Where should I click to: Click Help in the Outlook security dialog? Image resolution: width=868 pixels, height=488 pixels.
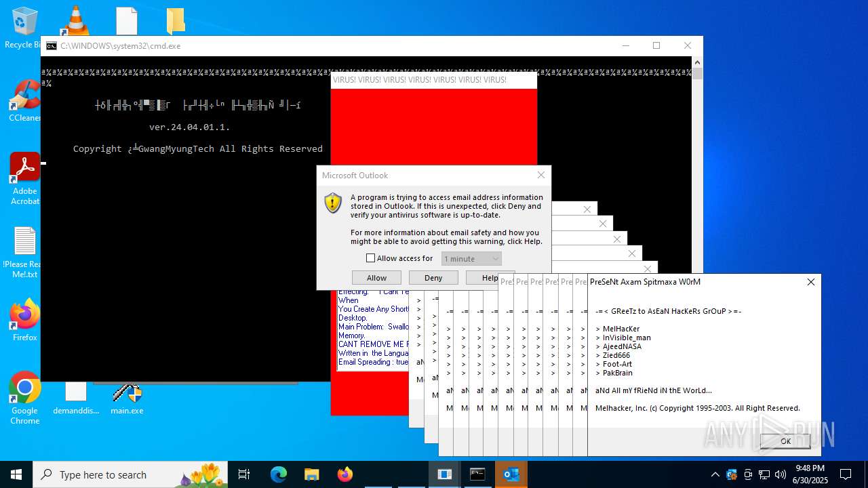click(490, 278)
